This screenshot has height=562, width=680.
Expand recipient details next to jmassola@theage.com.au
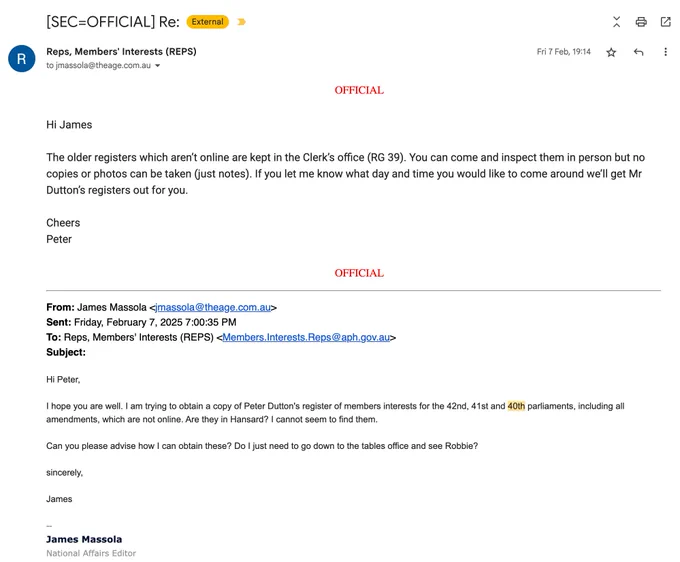point(157,65)
